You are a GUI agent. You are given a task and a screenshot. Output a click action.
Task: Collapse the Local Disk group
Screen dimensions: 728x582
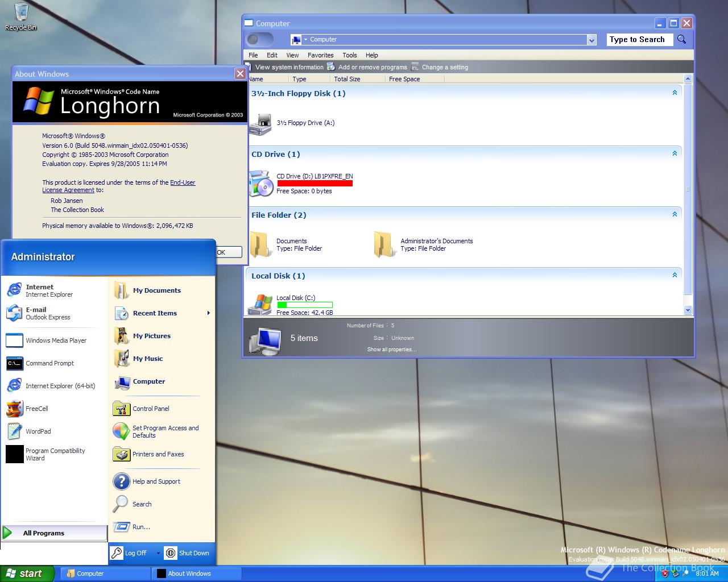pos(675,275)
